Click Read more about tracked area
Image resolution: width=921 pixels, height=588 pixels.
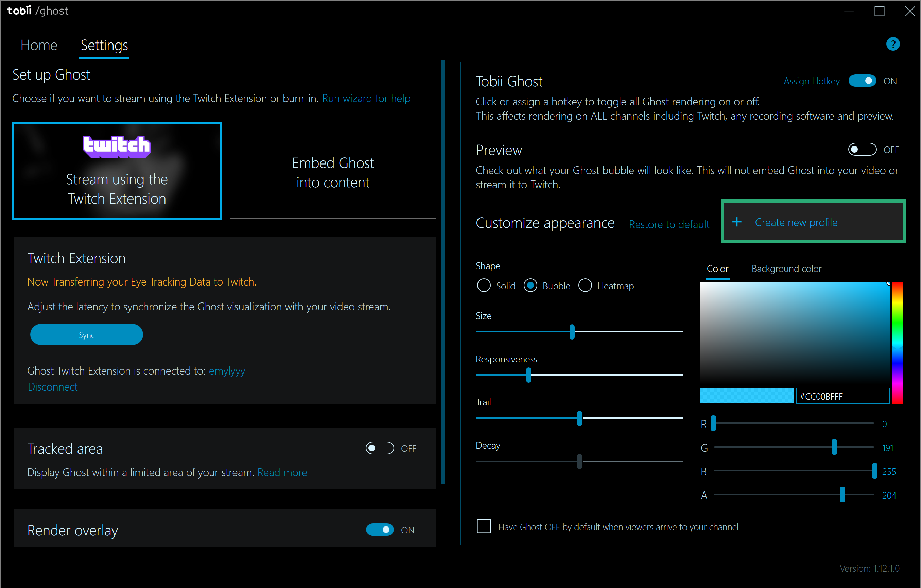pos(282,472)
